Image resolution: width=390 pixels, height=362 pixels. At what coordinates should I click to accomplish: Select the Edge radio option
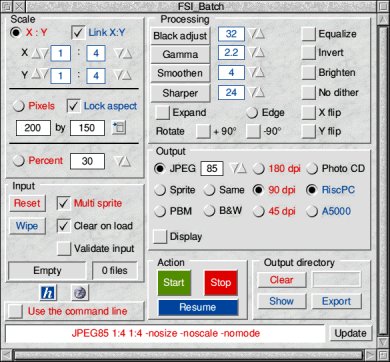click(x=252, y=113)
